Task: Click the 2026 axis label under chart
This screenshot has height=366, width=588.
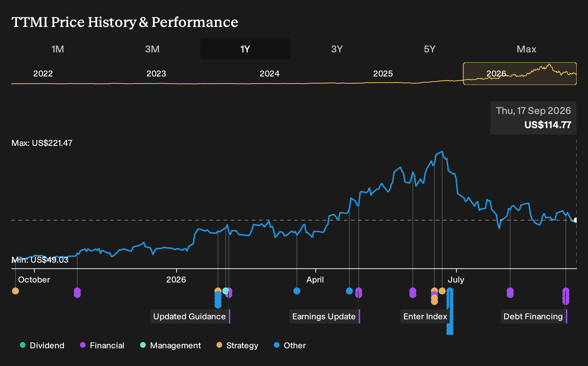Action: coord(176,280)
